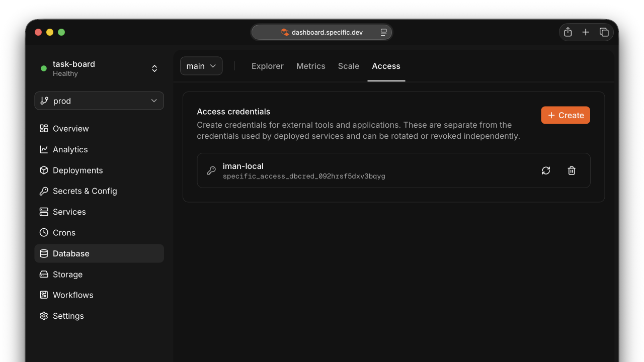Click the Analytics chart icon
This screenshot has width=644, height=362.
pos(44,149)
